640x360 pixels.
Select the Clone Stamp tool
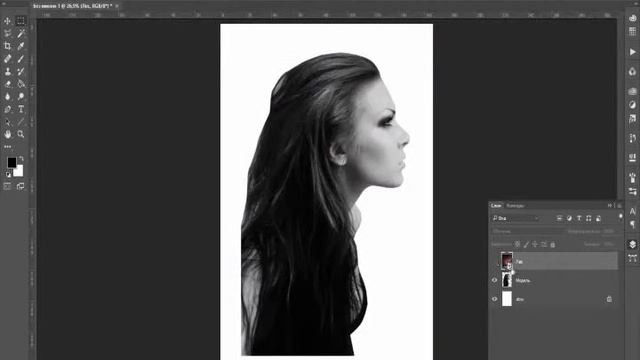pos(7,71)
